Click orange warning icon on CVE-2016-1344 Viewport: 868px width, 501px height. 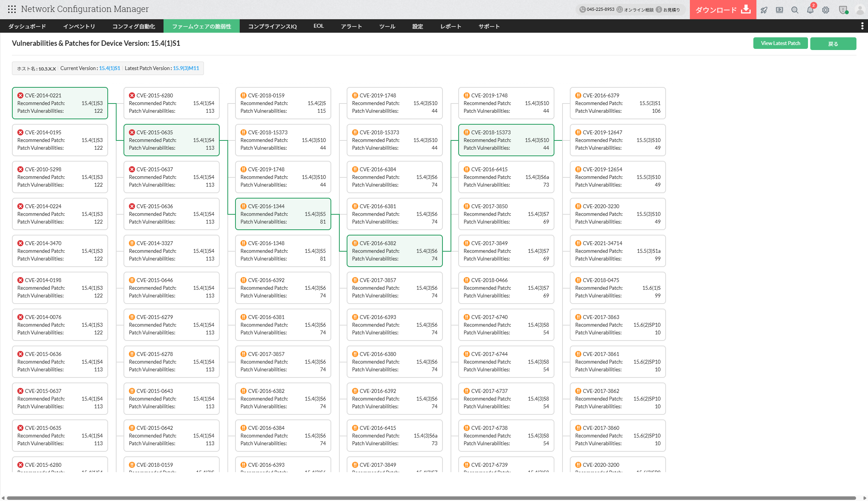[x=244, y=206]
